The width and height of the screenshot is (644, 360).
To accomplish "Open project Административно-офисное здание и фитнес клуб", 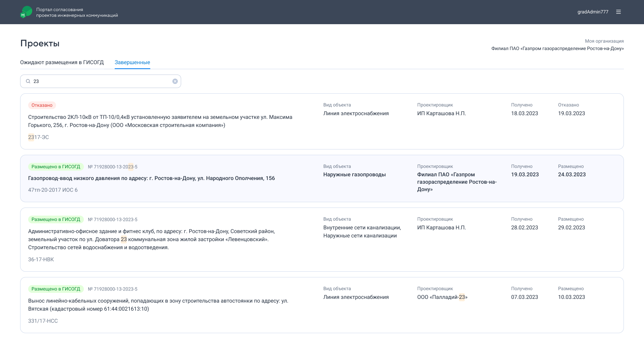I will click(152, 239).
